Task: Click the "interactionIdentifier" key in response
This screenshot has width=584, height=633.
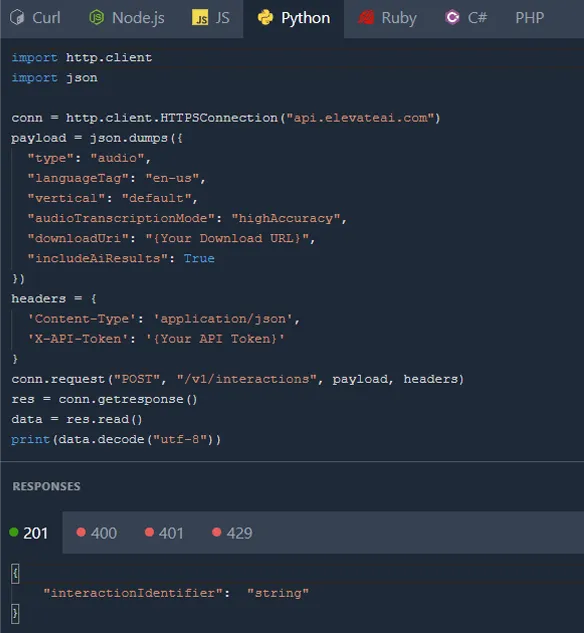Action: click(136, 593)
